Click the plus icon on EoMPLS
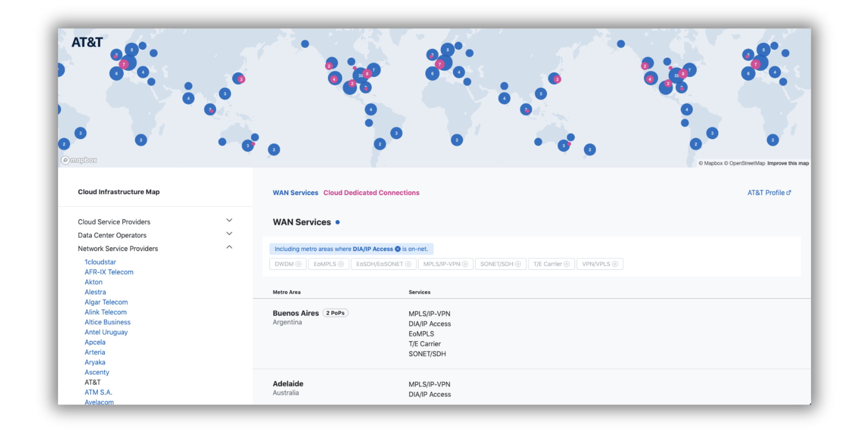 341,264
